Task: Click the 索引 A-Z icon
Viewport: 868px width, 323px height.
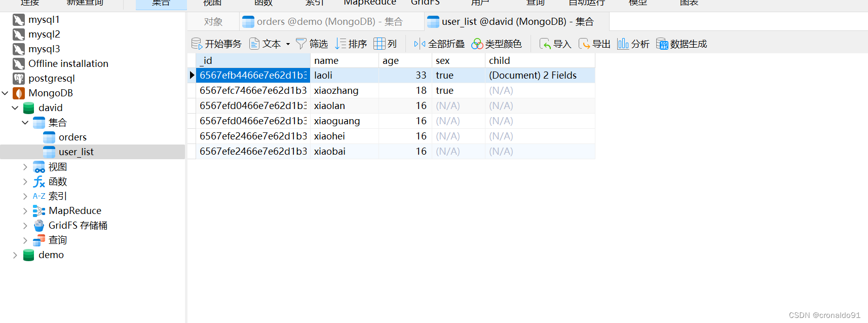Action: click(39, 196)
